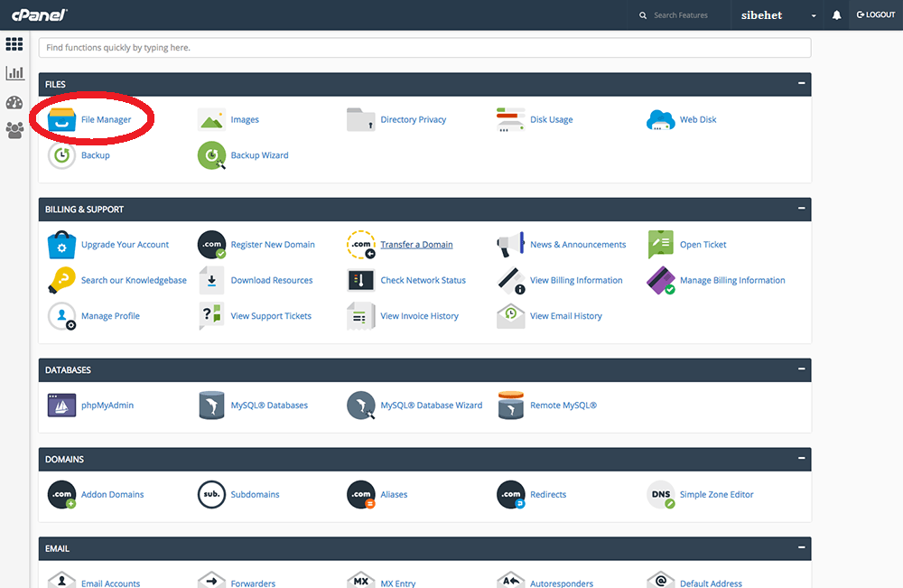This screenshot has width=903, height=588.
Task: Open phpMyAdmin icon
Action: (x=61, y=406)
